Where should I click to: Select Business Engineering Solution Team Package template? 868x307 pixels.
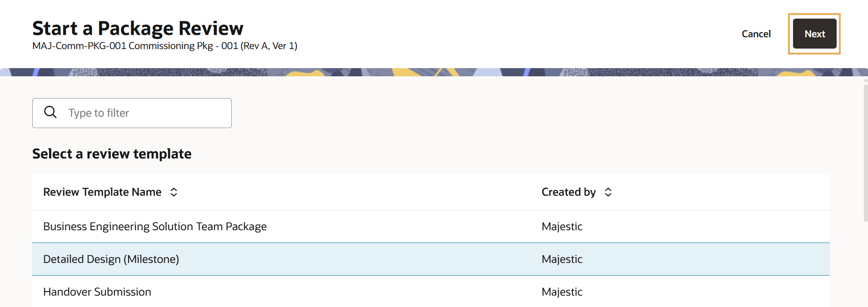155,227
